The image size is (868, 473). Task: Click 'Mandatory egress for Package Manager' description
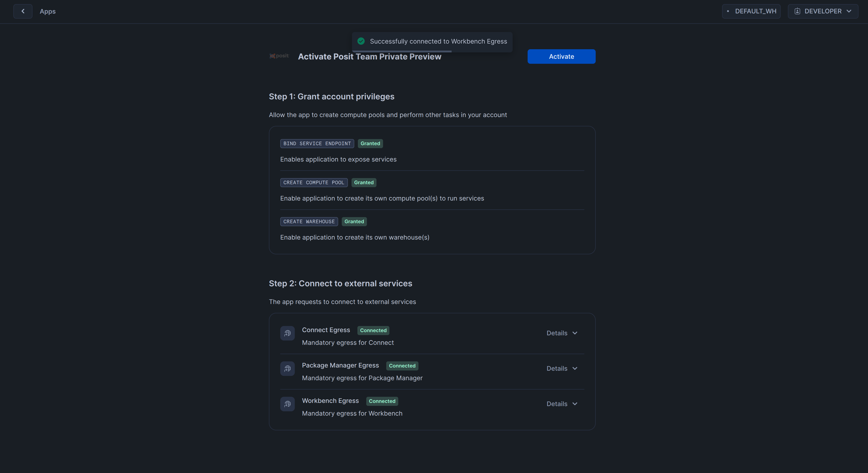362,378
